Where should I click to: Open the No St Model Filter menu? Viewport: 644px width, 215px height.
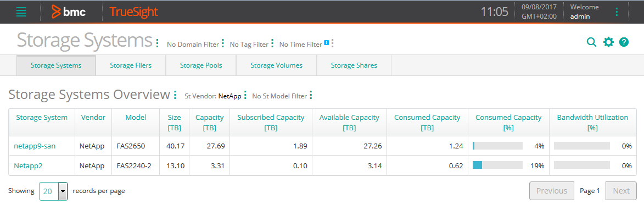[x=311, y=95]
